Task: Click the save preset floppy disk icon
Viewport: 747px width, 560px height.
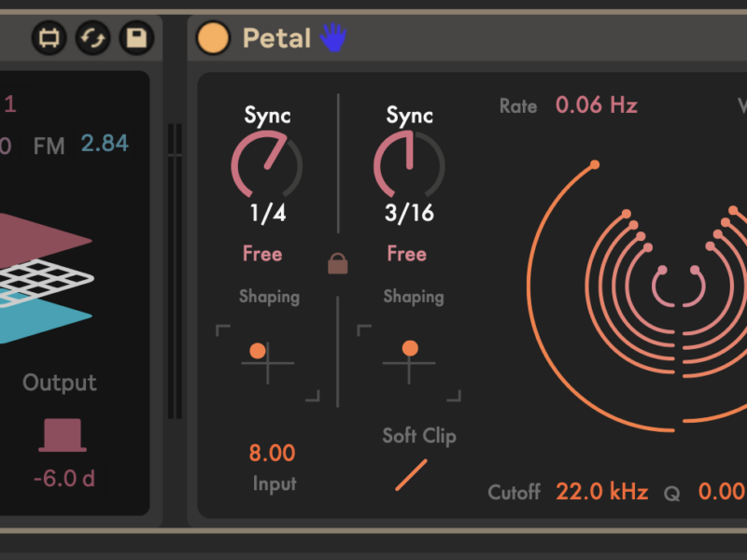Action: pos(136,37)
